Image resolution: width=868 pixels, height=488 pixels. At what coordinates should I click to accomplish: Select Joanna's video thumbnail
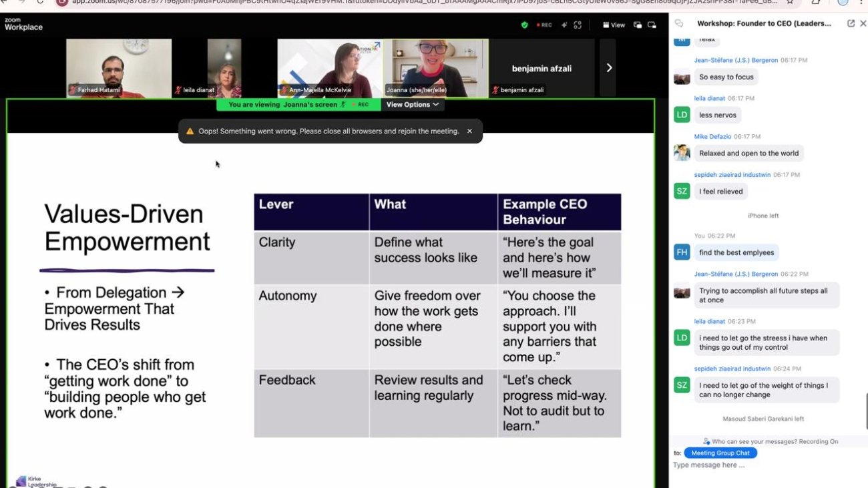pyautogui.click(x=440, y=67)
